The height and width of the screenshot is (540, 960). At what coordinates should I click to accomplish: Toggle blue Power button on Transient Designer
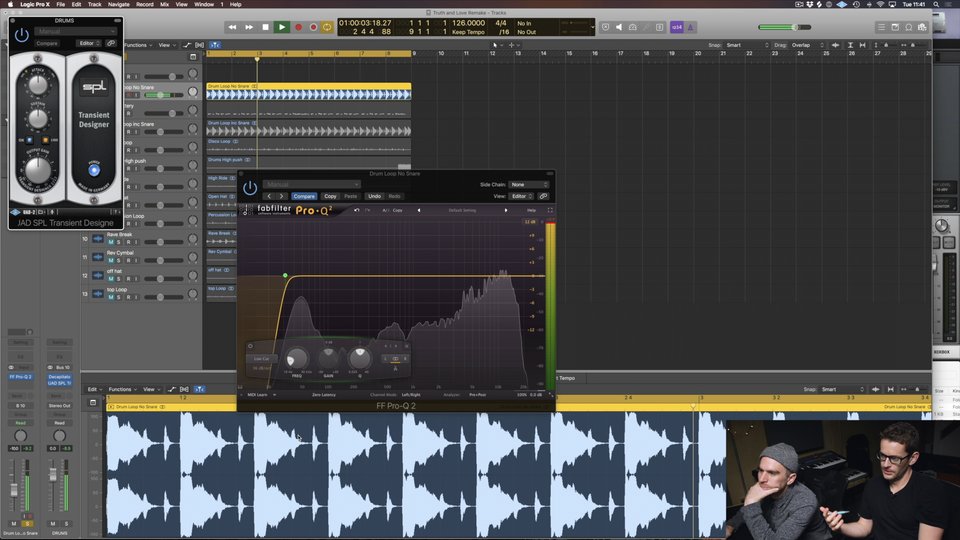(x=94, y=170)
